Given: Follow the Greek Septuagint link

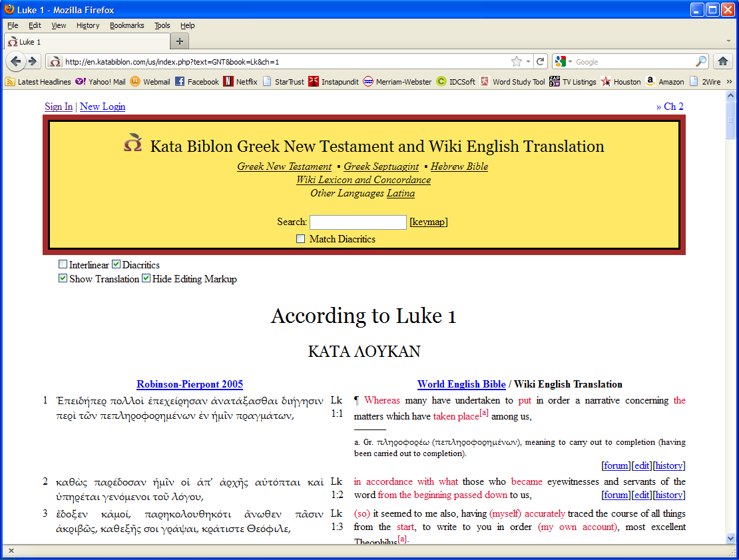Looking at the screenshot, I should (x=381, y=166).
